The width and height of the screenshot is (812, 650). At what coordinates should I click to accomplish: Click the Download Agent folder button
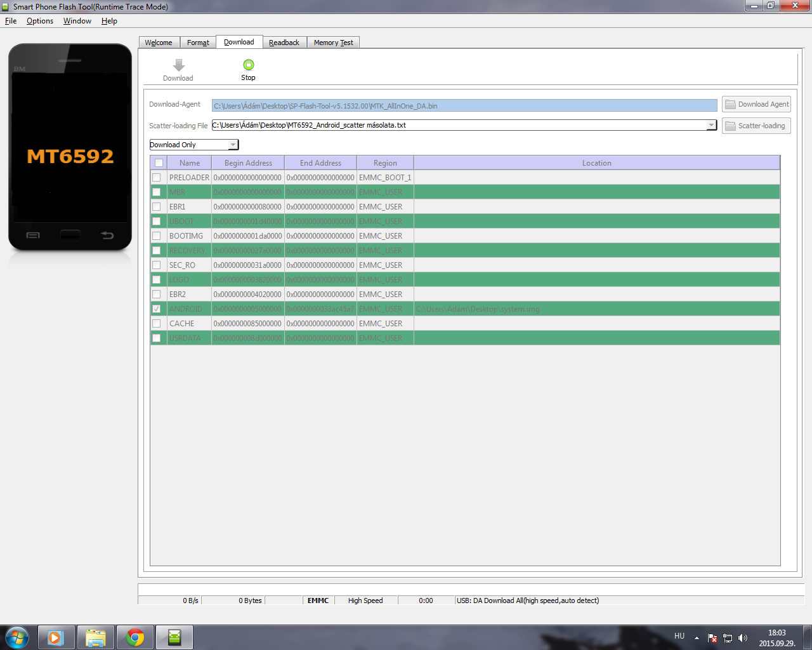tap(756, 104)
